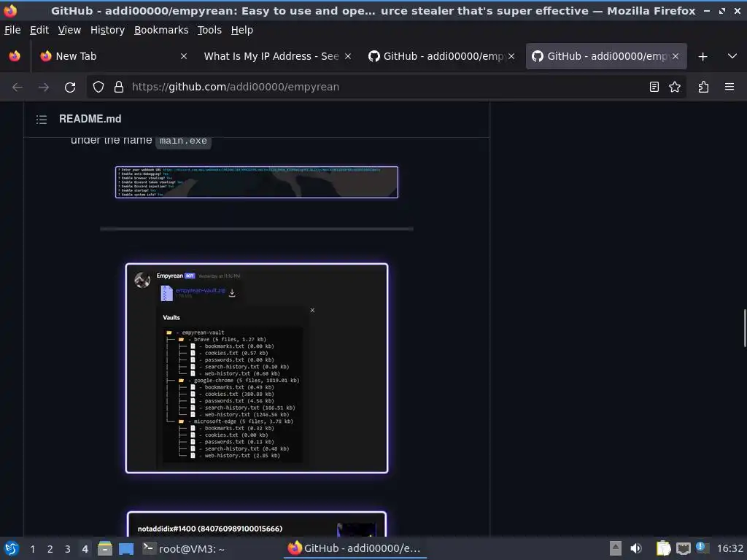Close the New Tab tab

[183, 56]
